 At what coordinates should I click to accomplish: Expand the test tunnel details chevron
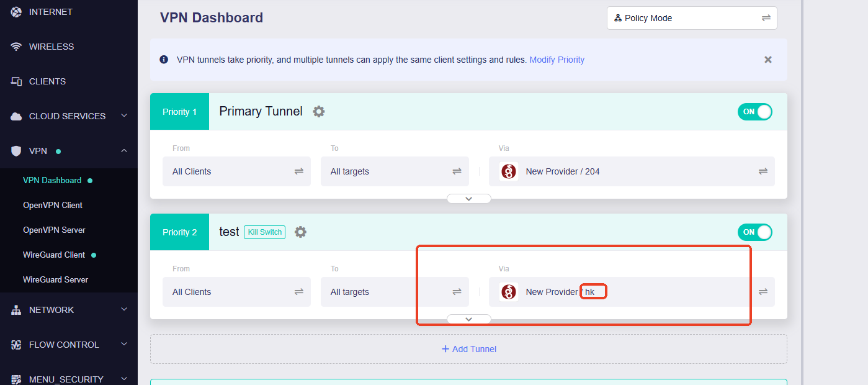coord(468,319)
